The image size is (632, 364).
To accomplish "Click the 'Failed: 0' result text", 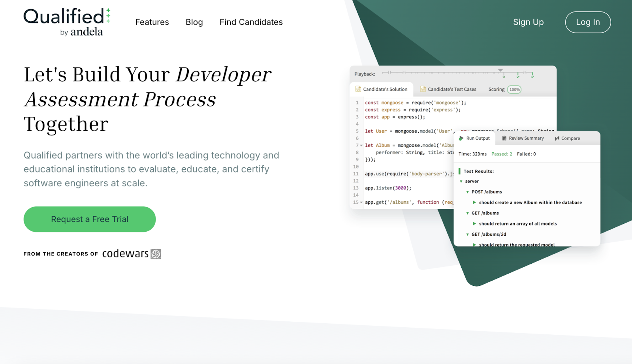I will coord(526,154).
